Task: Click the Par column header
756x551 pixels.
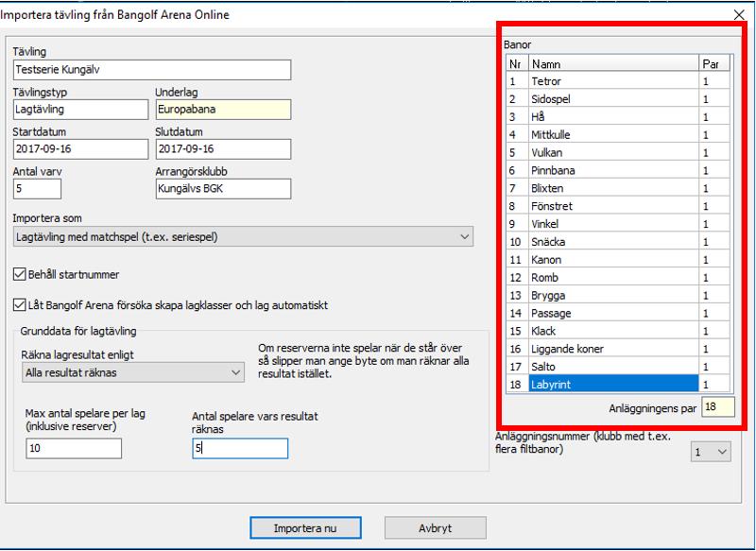Action: tap(714, 63)
